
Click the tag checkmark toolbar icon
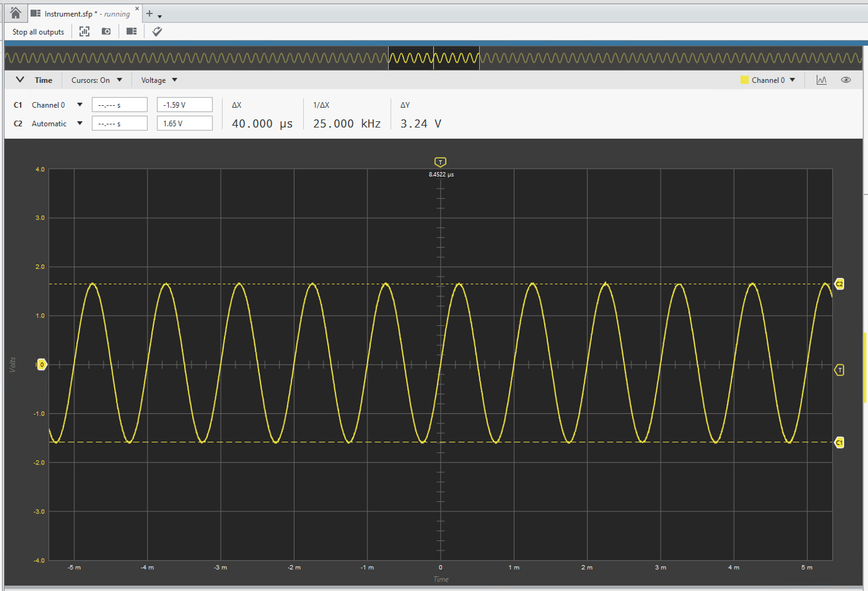point(157,31)
